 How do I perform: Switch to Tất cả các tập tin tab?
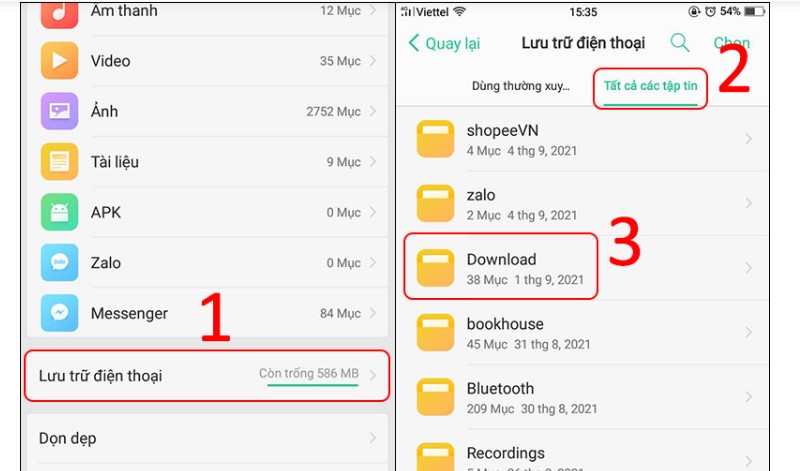pyautogui.click(x=651, y=86)
